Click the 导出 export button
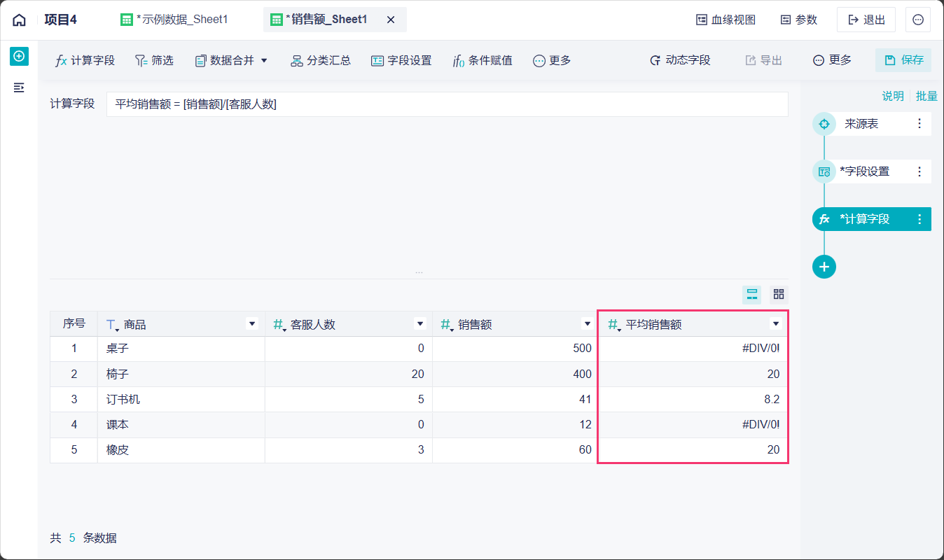 pyautogui.click(x=763, y=60)
